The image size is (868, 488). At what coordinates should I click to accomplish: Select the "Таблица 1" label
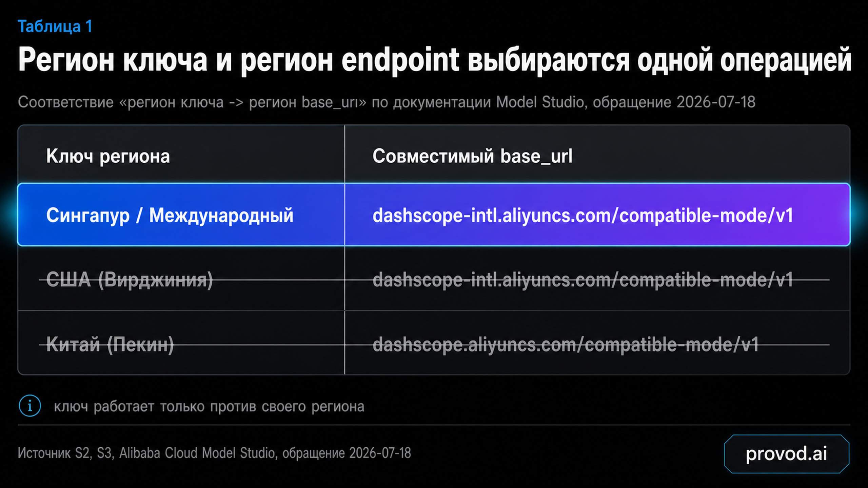(55, 26)
